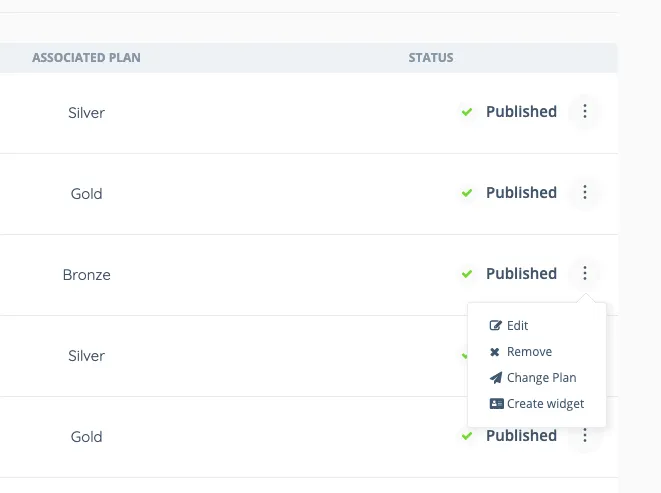Click the green checkmark in the top Silver row
Screen dimensions: 661x493
[x=467, y=112]
